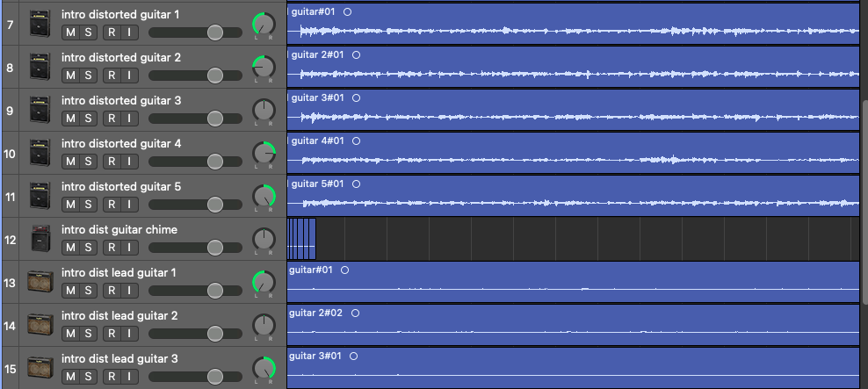Click volume slider of intro dist lead guitar 2
Image resolution: width=868 pixels, height=389 pixels.
coord(195,335)
